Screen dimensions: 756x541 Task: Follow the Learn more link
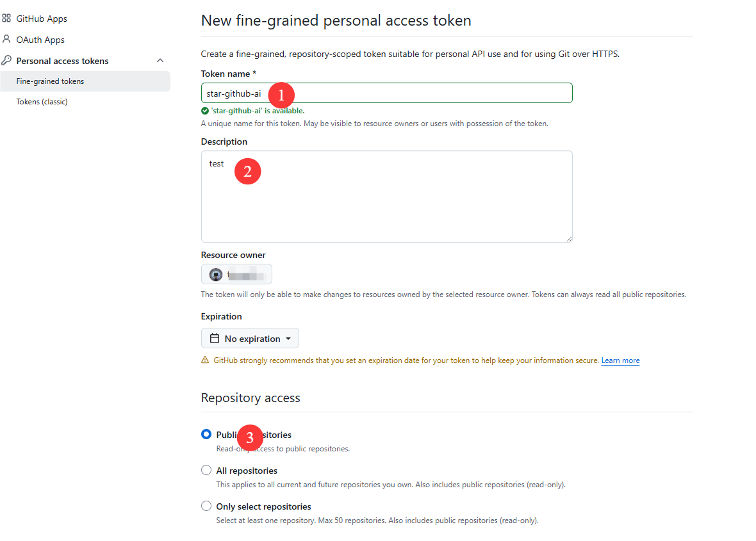point(620,360)
